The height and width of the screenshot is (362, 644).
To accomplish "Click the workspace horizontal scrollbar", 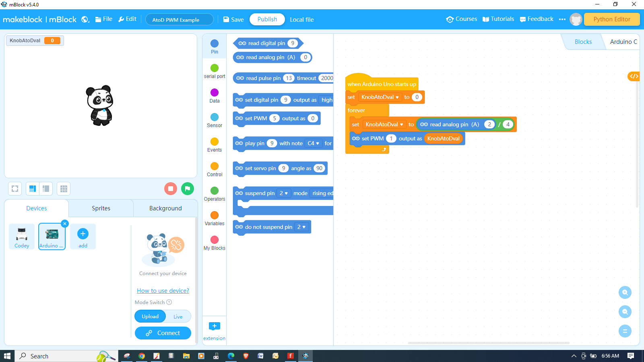I will (x=489, y=343).
